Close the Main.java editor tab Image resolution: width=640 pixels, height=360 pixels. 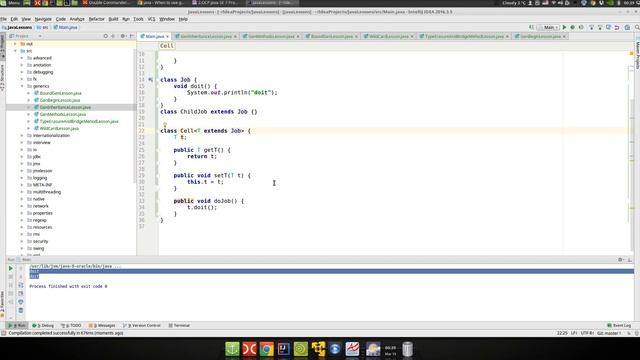(x=167, y=36)
